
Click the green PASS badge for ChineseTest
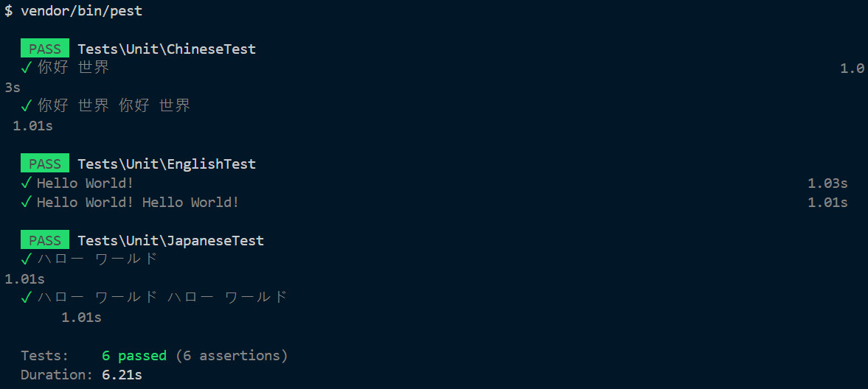click(45, 49)
